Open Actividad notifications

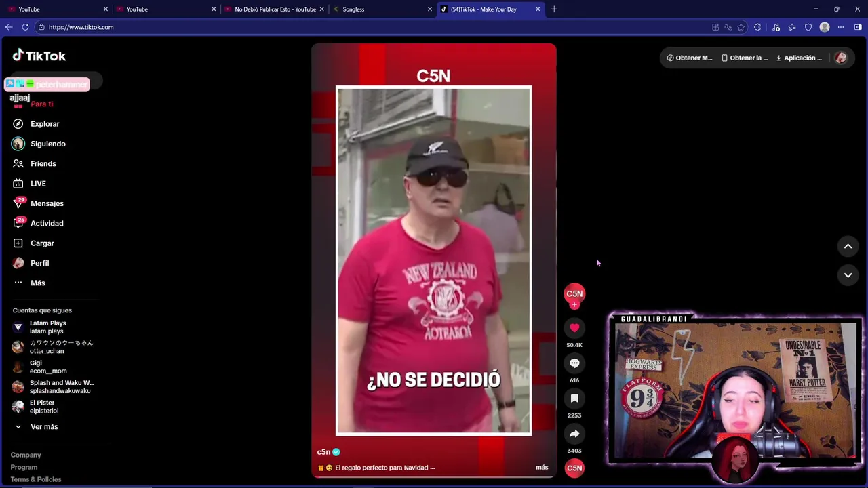tap(47, 223)
